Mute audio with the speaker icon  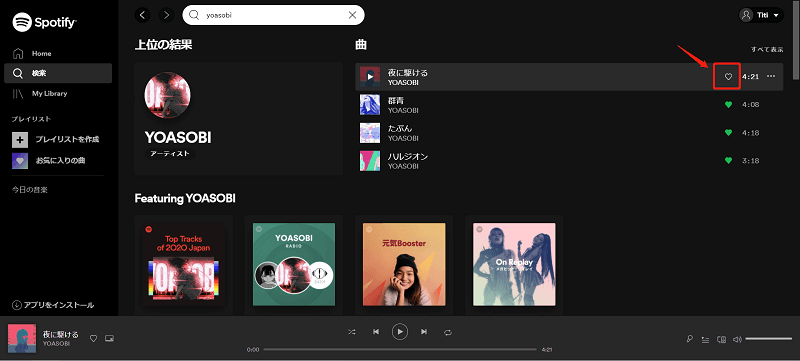(737, 339)
